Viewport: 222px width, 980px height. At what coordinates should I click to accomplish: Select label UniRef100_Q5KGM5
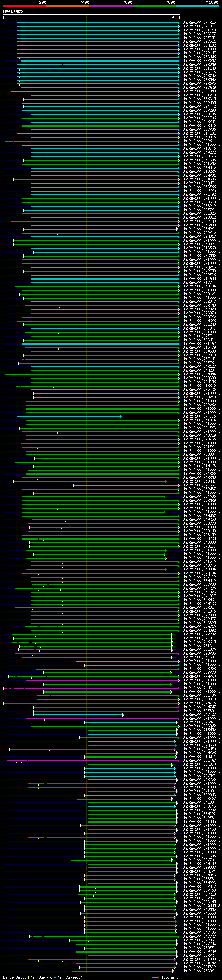(x=199, y=160)
